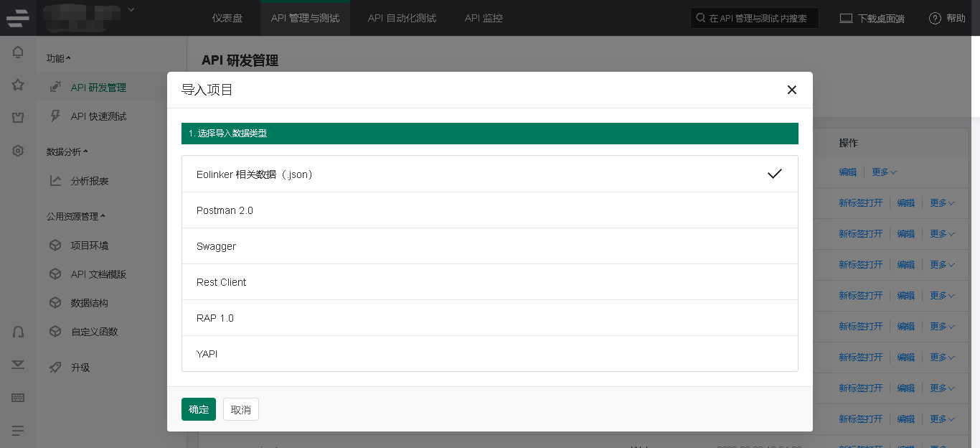
Task: Expand the workspace name dropdown arrow
Action: (131, 9)
